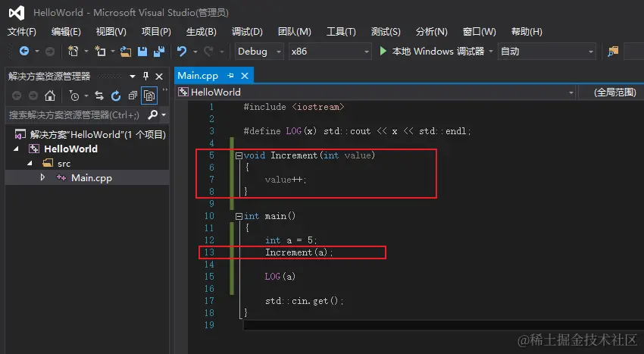Open the x86 platform dropdown
Image resolution: width=644 pixels, height=354 pixels.
(367, 52)
